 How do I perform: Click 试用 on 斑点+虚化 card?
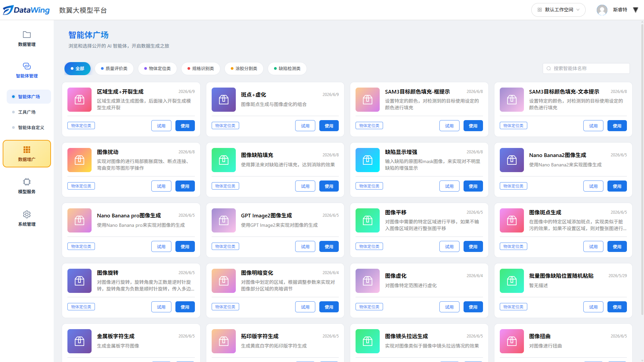click(305, 126)
